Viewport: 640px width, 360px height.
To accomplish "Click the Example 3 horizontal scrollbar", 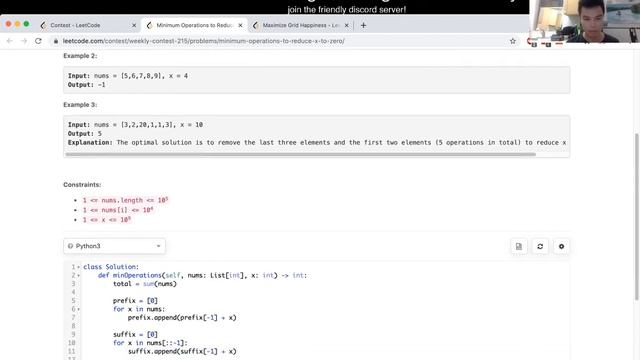I will tap(300, 154).
